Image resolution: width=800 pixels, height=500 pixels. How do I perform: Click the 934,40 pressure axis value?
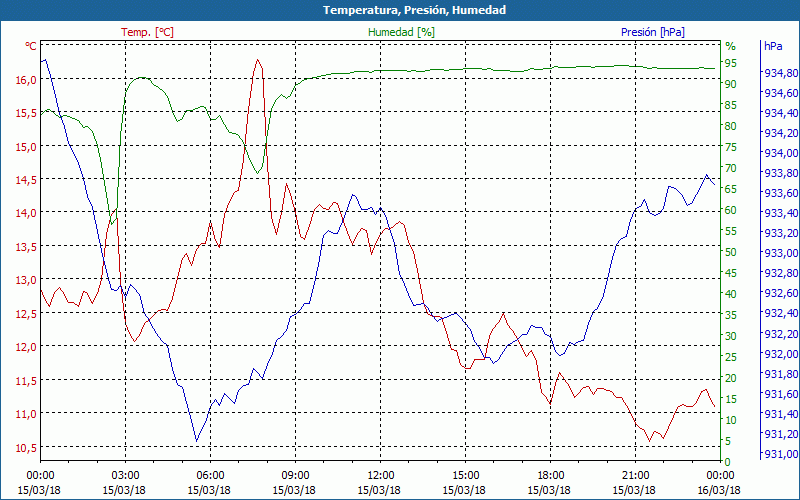coord(781,113)
